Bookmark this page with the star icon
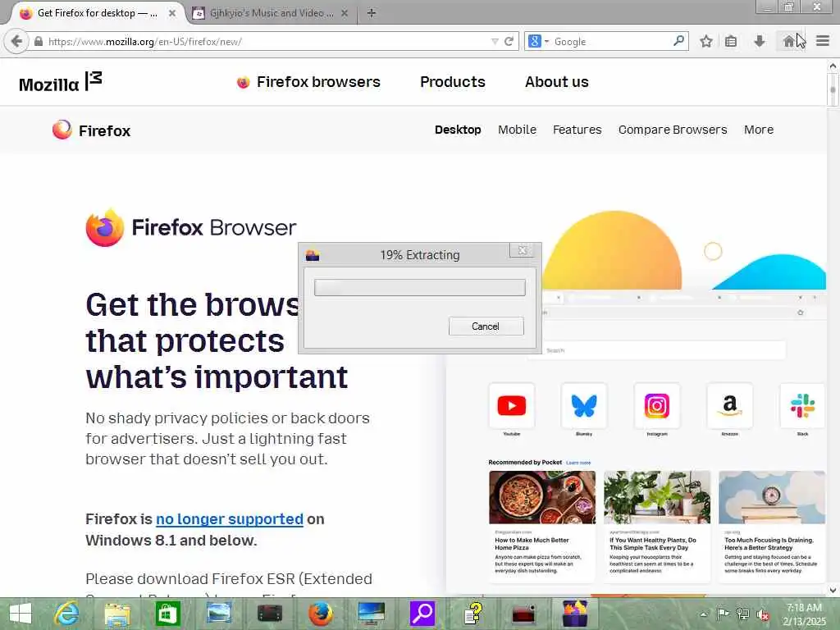This screenshot has width=840, height=630. point(706,41)
